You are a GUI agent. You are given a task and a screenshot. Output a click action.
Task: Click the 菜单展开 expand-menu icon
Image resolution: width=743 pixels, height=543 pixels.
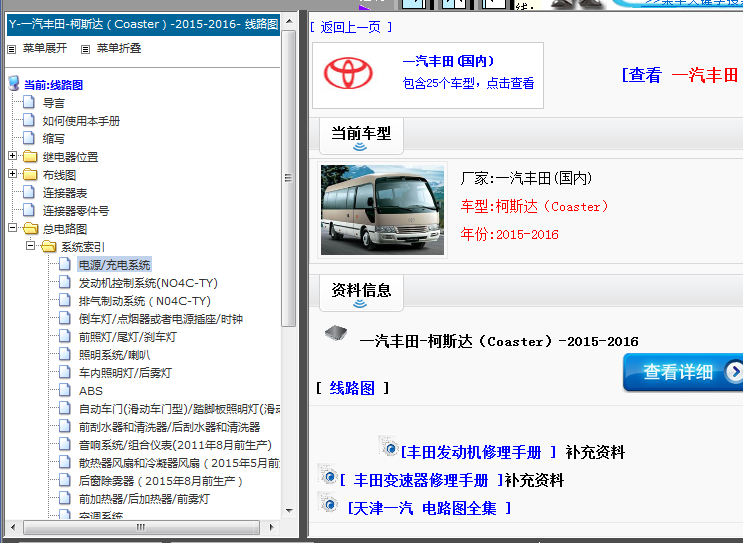[x=12, y=49]
